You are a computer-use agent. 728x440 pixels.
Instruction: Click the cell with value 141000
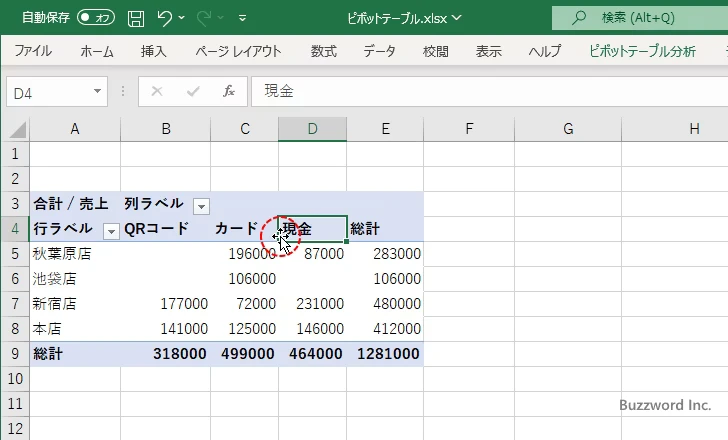(166, 329)
